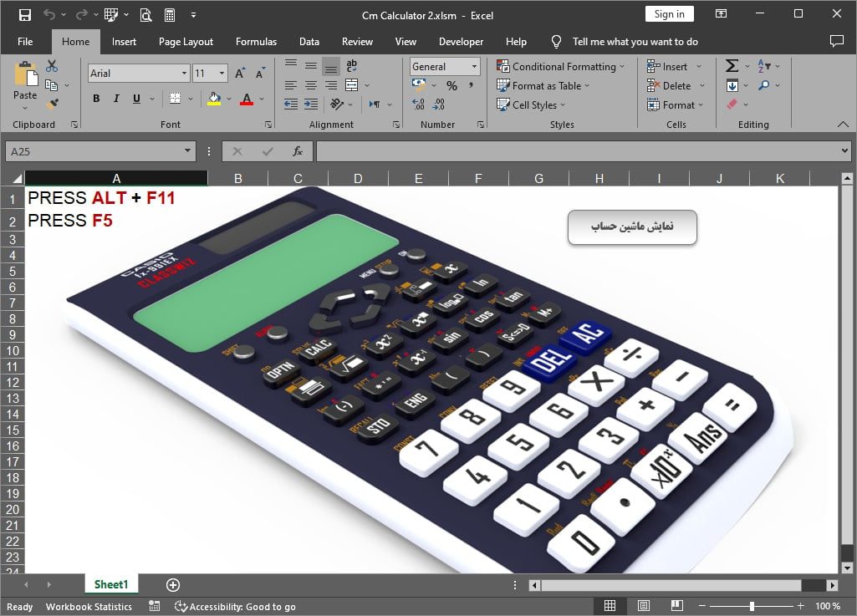The width and height of the screenshot is (857, 616).
Task: Switch to Page Layout view
Action: click(x=644, y=606)
